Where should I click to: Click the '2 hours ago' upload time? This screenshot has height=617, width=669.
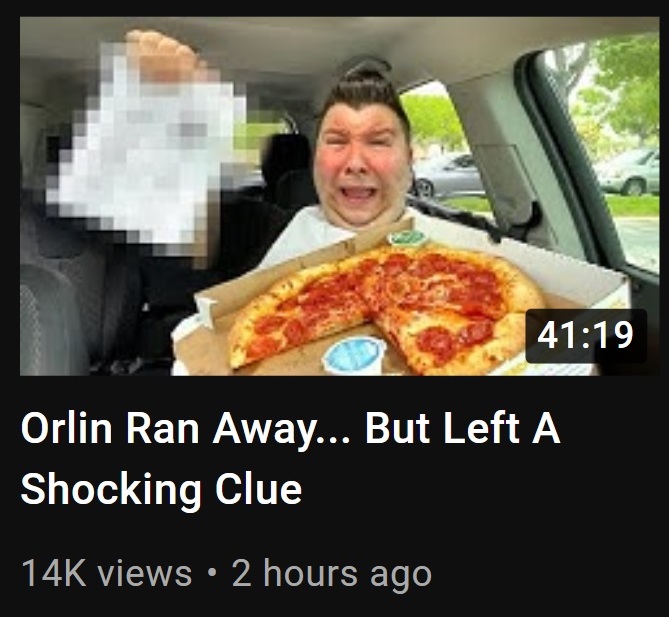tap(332, 573)
